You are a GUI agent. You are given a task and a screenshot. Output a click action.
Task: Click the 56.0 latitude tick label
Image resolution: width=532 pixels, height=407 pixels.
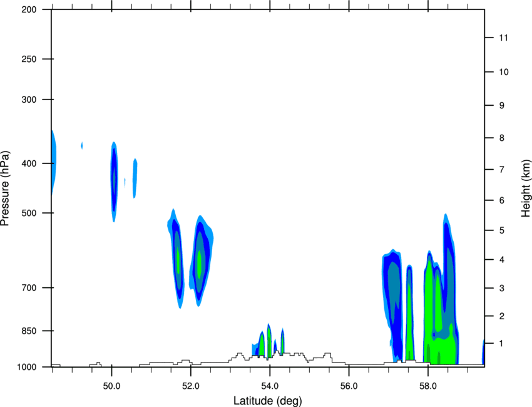click(x=349, y=386)
